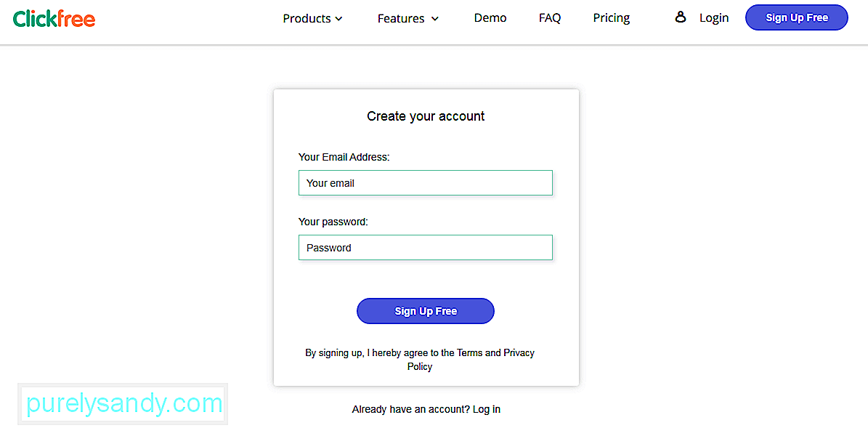This screenshot has width=868, height=436.
Task: Click the header Sign Up Free button
Action: 797,17
